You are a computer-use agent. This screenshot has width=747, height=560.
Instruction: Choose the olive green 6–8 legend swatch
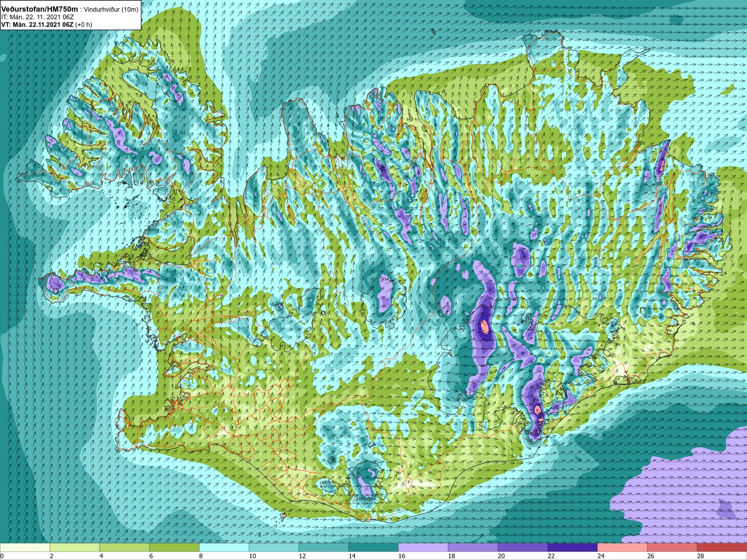[174, 548]
